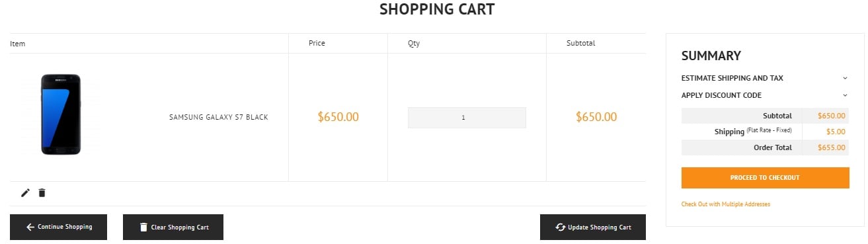Click the trash can remove item icon
The image size is (868, 244).
42,193
